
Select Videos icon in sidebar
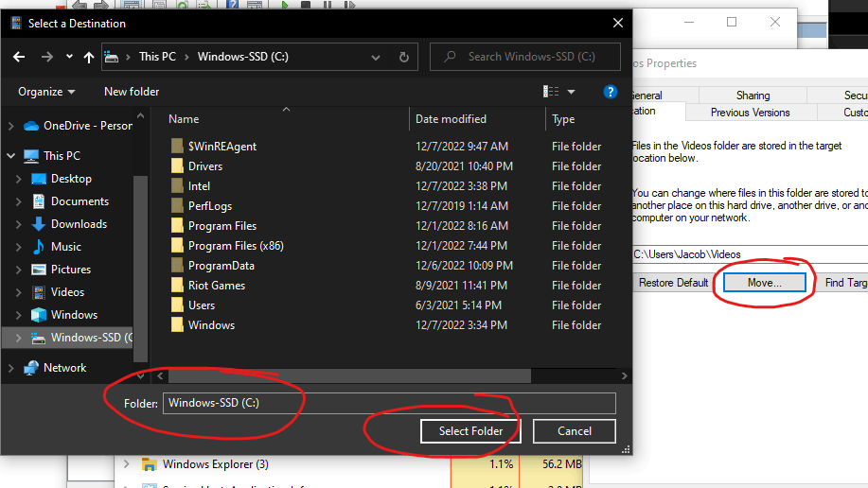coord(39,292)
